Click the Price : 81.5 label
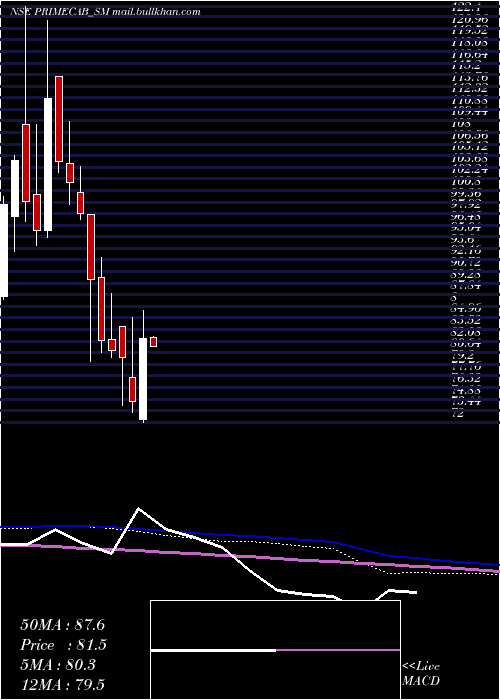 pos(63,645)
